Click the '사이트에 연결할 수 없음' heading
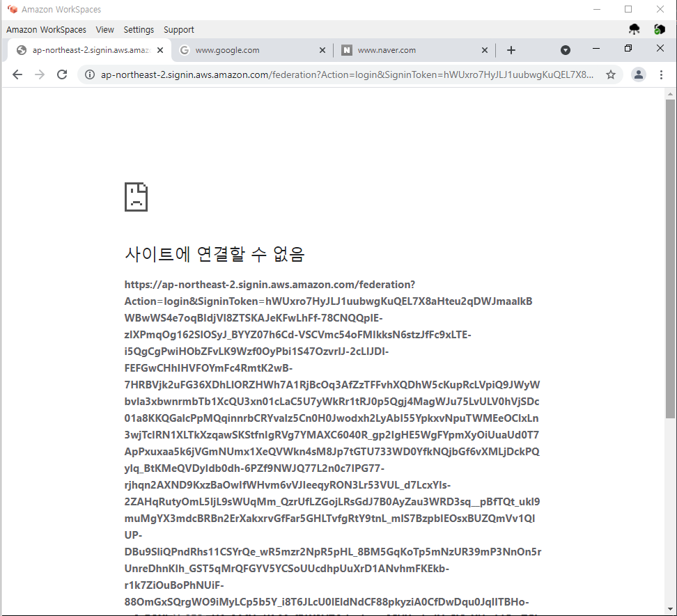This screenshot has width=677, height=616. click(x=215, y=253)
